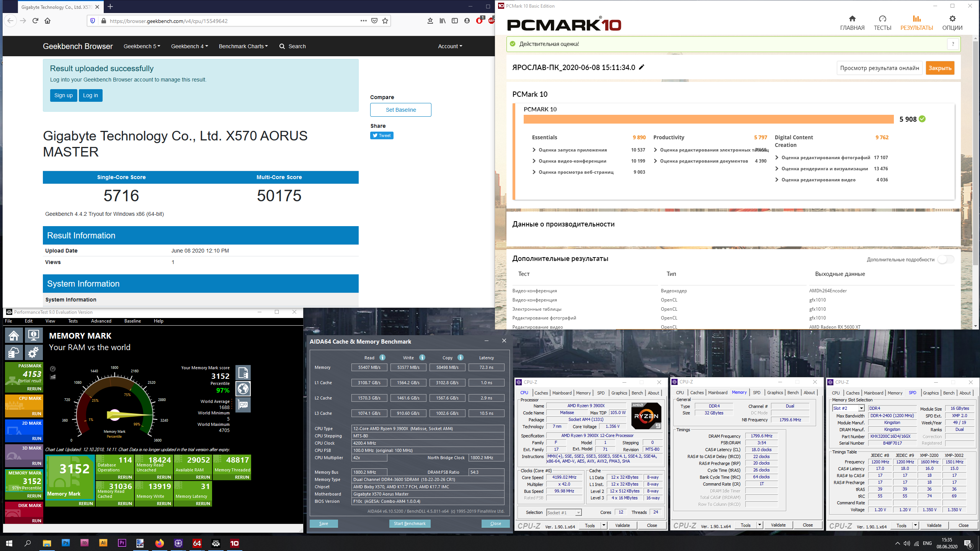Open the Firefox account icon in toolbar
This screenshot has width=980, height=551.
pyautogui.click(x=467, y=21)
